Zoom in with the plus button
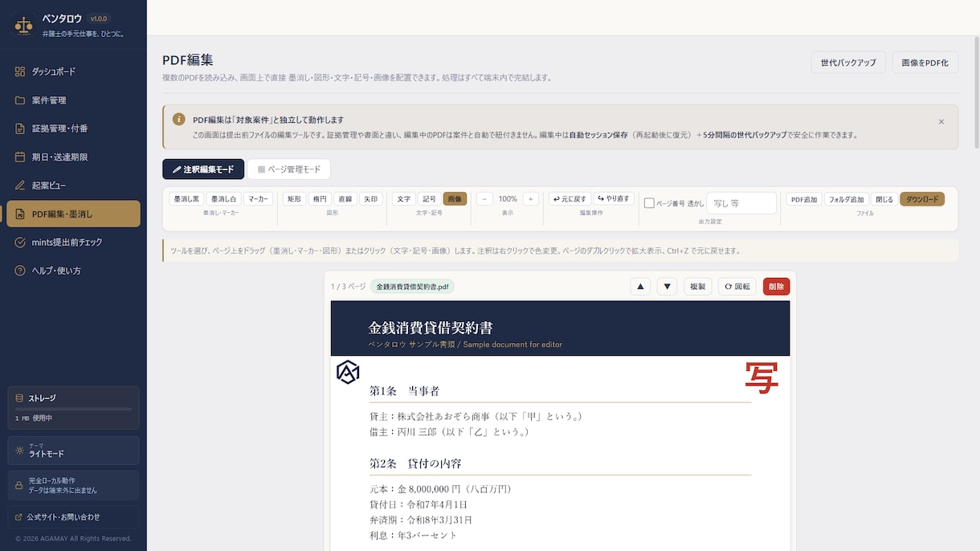The image size is (980, 551). click(531, 198)
